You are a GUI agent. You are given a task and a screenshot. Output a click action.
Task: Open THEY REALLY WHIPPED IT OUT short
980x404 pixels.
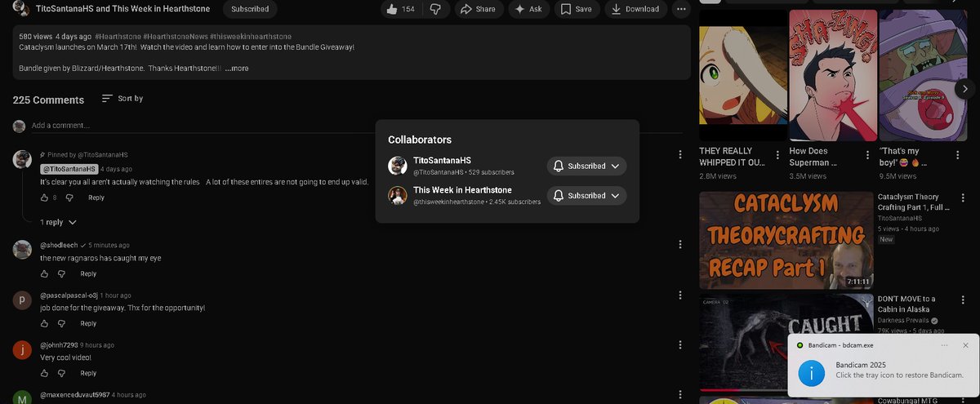(742, 75)
